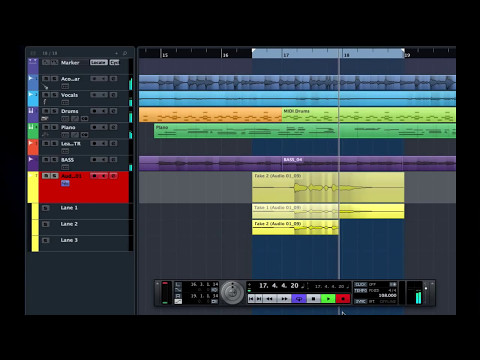Toggle the CLICK metronome button

(360, 284)
